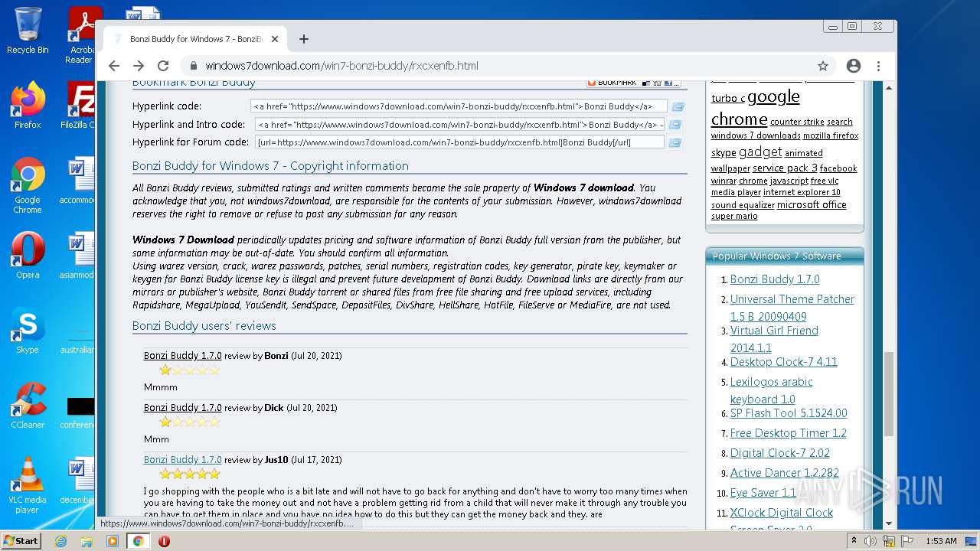980x551 pixels.
Task: Reload the current page
Action: [163, 66]
